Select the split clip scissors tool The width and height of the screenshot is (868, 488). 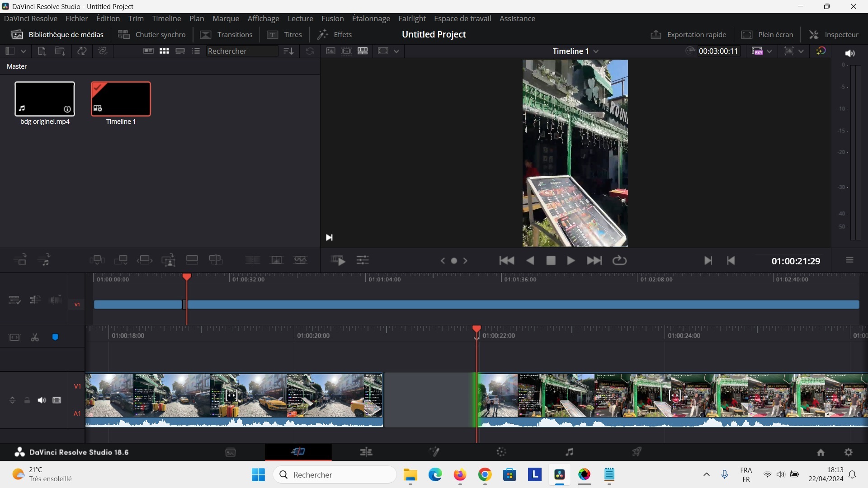pos(35,338)
